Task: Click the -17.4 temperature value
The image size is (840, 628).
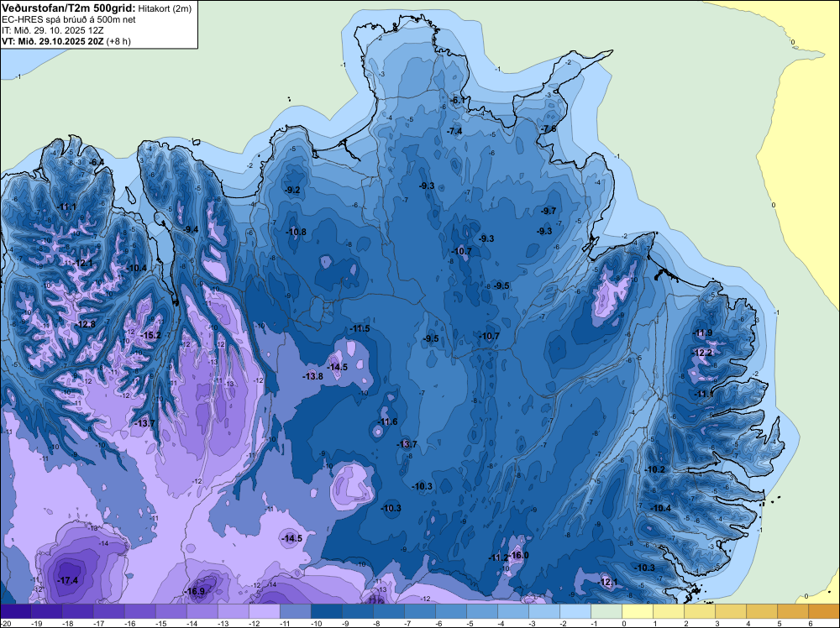Action: coord(67,580)
